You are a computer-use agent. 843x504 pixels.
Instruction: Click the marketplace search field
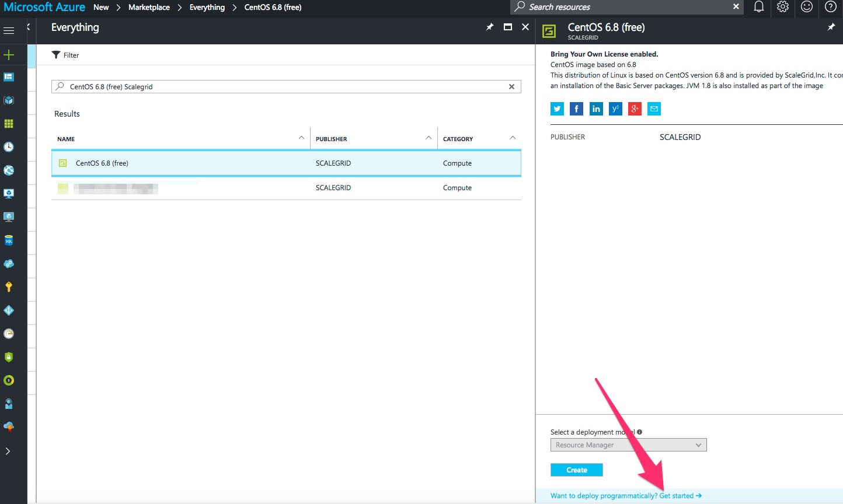tap(286, 87)
